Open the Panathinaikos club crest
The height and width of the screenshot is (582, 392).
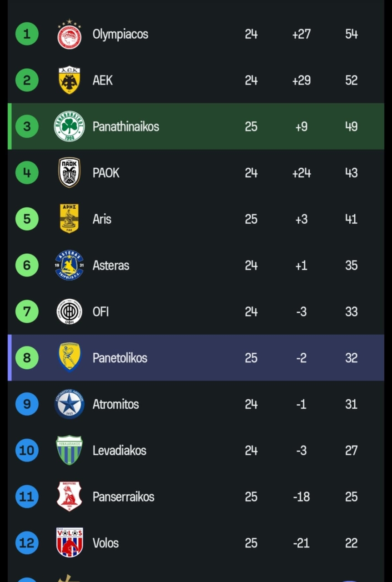click(69, 126)
